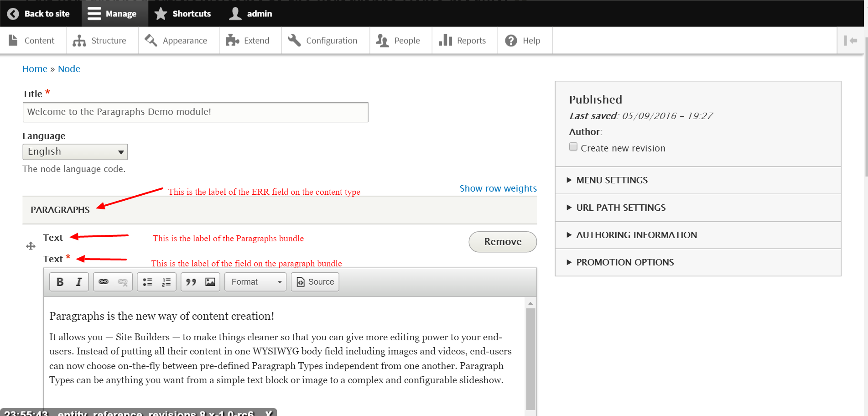Click Show row weights link
The width and height of the screenshot is (868, 416).
(498, 188)
